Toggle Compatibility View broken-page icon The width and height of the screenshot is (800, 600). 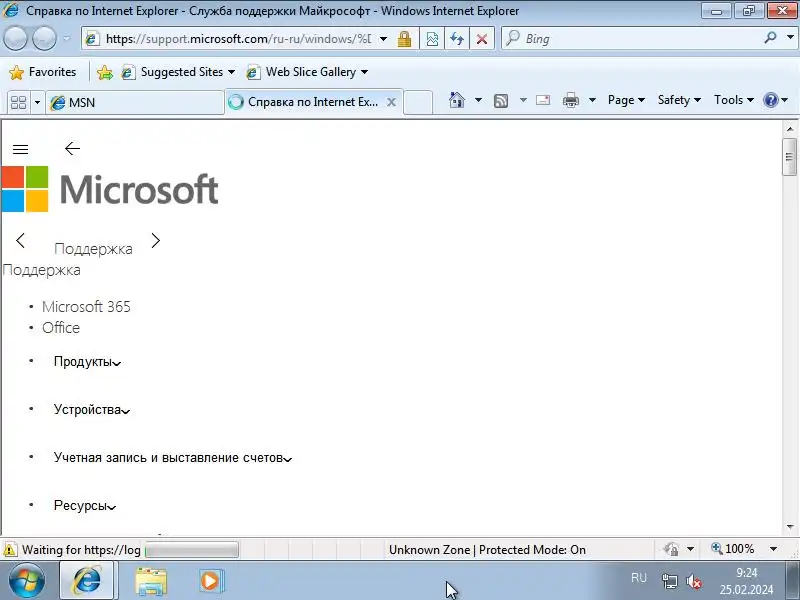pyautogui.click(x=432, y=39)
